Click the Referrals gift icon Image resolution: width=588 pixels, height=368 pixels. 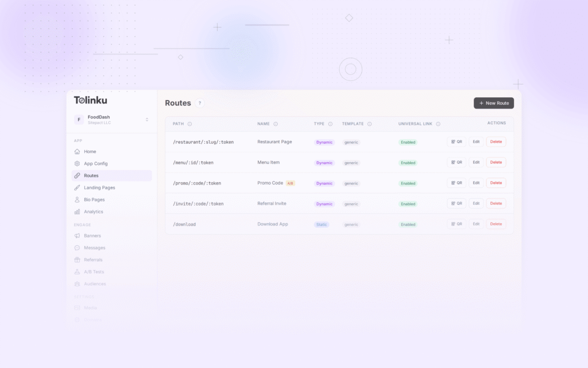click(78, 260)
